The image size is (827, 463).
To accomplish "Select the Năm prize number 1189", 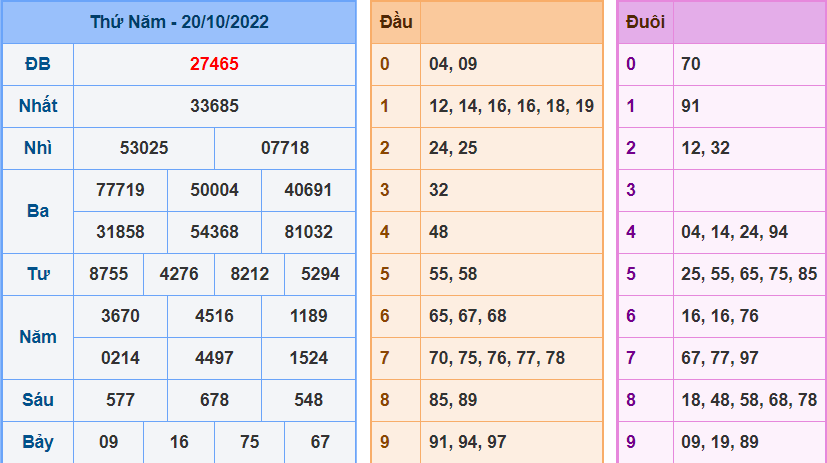I will pyautogui.click(x=309, y=316).
